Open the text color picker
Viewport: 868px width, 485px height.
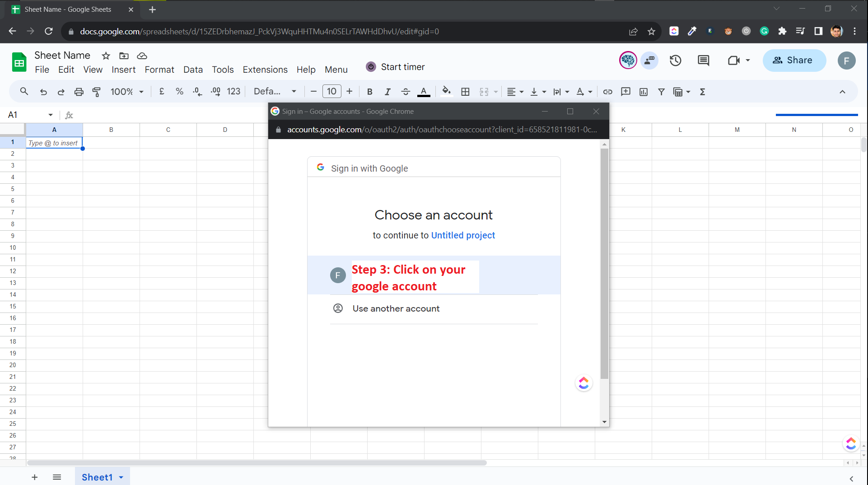pyautogui.click(x=424, y=92)
